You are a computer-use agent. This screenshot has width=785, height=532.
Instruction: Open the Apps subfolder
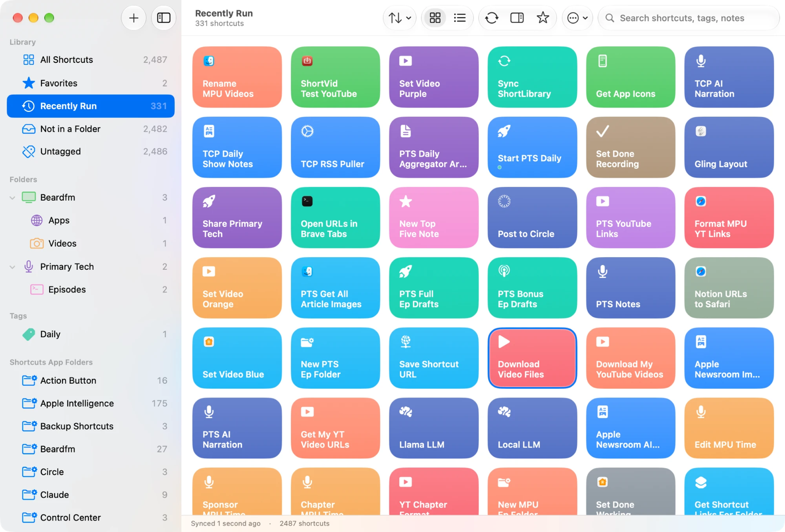pos(91,220)
